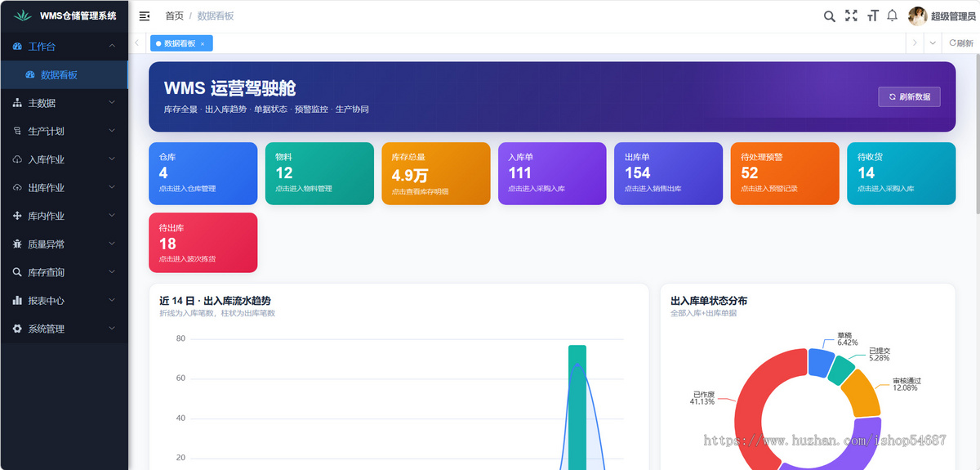Expand the 系统管理 menu chevron
The image size is (980, 470).
coord(112,328)
